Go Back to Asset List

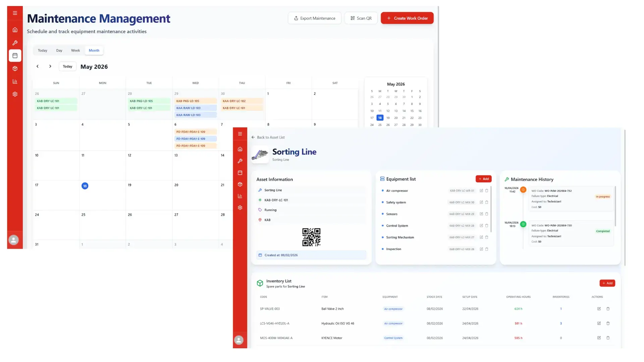tap(268, 137)
